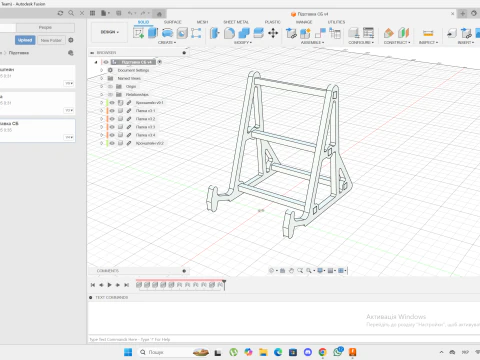Open the MODIFY dropdown menu
This screenshot has height=360, width=480.
[243, 43]
